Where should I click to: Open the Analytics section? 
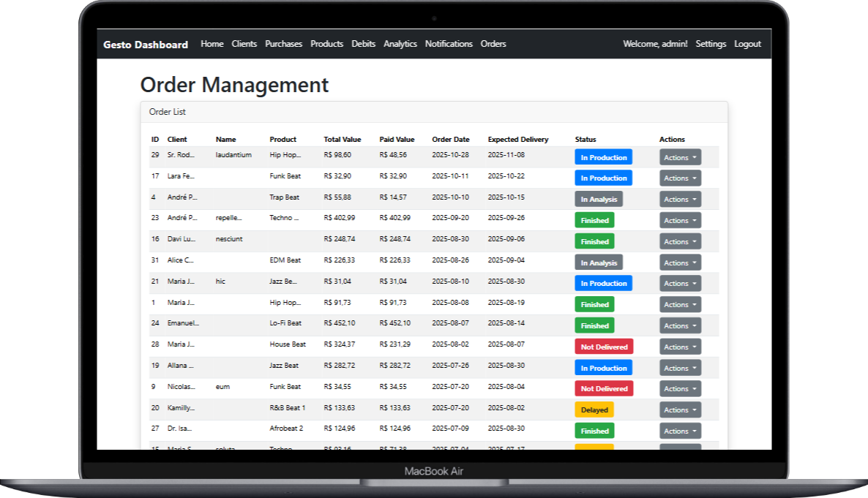point(400,44)
